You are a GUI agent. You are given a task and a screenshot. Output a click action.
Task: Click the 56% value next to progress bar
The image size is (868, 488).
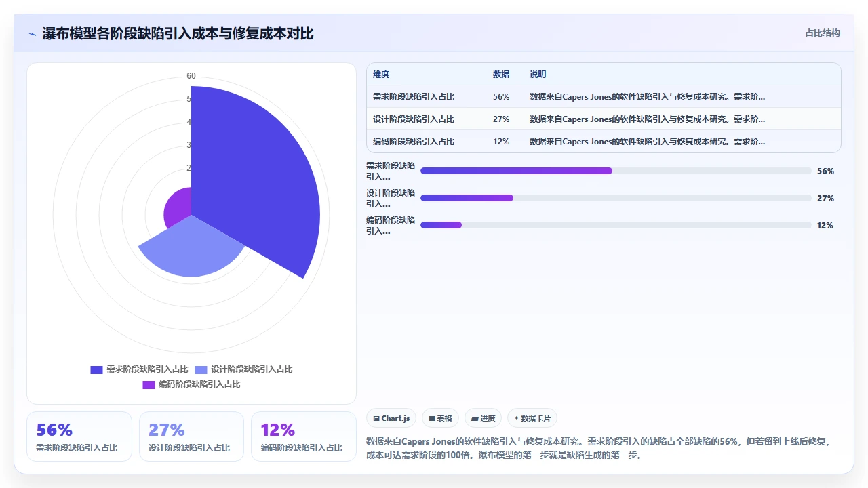[825, 171]
